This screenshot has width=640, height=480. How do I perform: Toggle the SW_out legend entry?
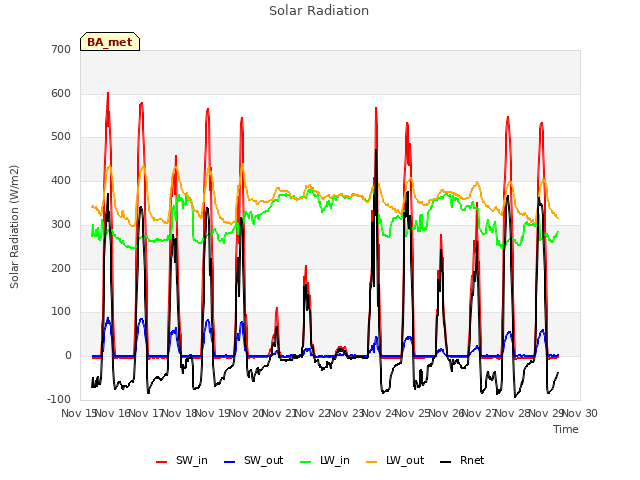point(253,460)
